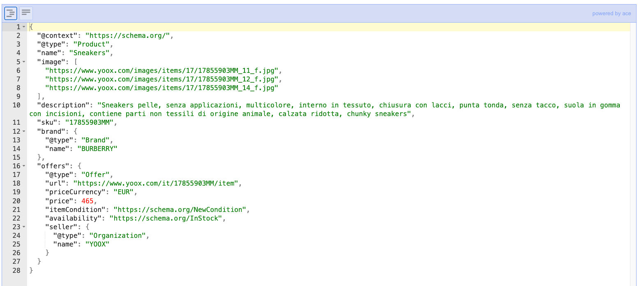644x286 pixels.
Task: Collapse the image array fold arrow
Action: pos(24,62)
